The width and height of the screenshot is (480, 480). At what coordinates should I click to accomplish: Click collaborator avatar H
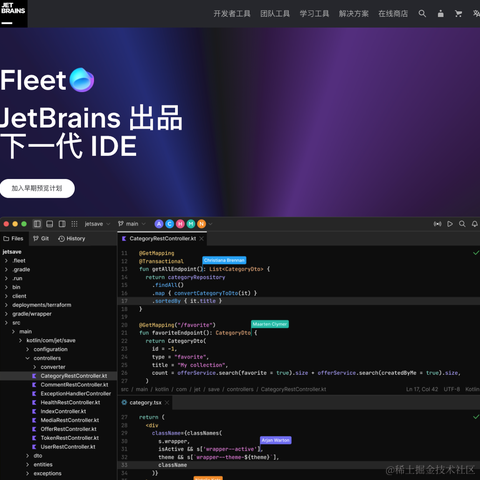click(180, 224)
